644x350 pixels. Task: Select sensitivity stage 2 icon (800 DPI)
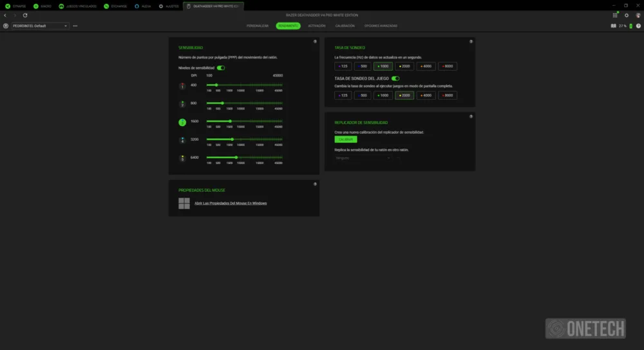point(182,104)
